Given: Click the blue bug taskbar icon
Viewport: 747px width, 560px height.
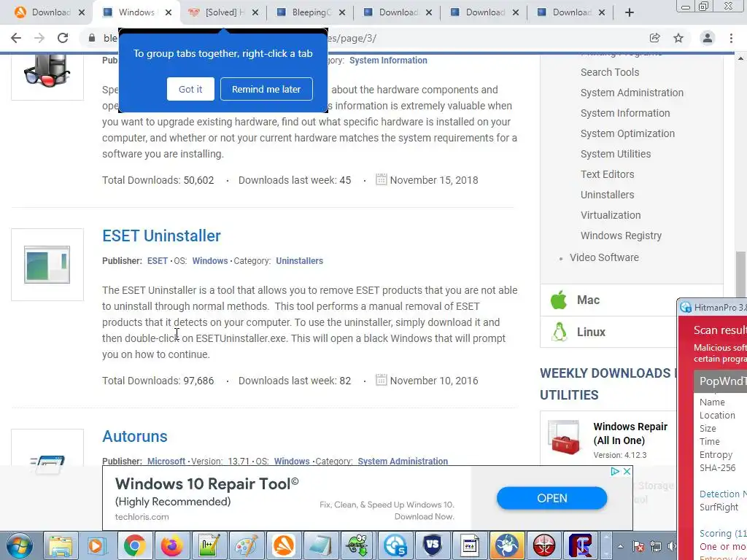Looking at the screenshot, I should click(x=506, y=545).
